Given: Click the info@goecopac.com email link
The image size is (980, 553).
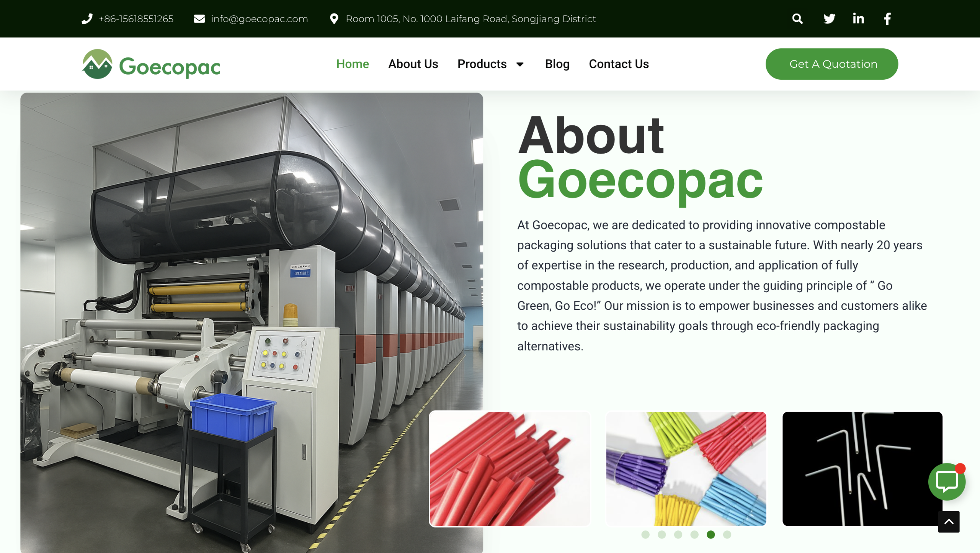Looking at the screenshot, I should 259,19.
